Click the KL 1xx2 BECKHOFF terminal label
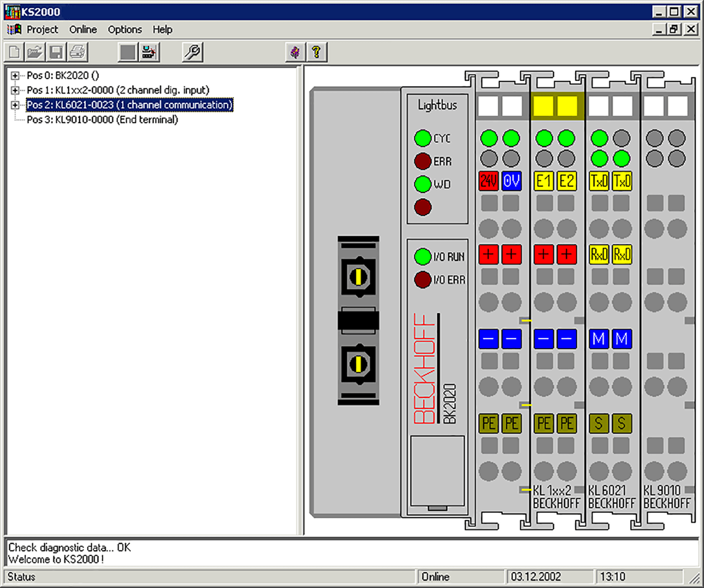 pyautogui.click(x=556, y=497)
